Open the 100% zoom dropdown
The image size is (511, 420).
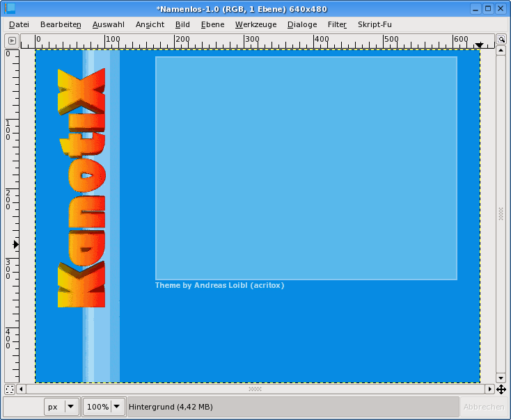coord(104,407)
